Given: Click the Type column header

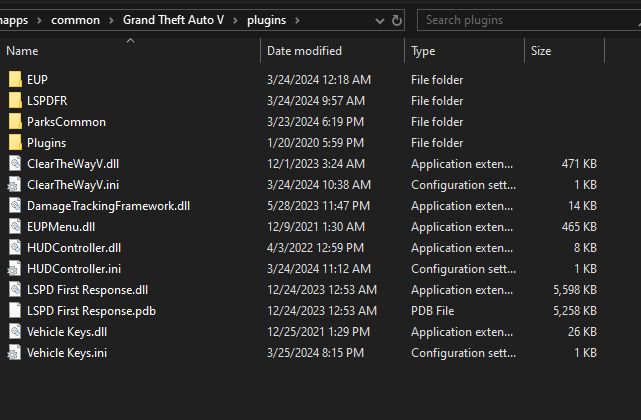Looking at the screenshot, I should pos(423,51).
